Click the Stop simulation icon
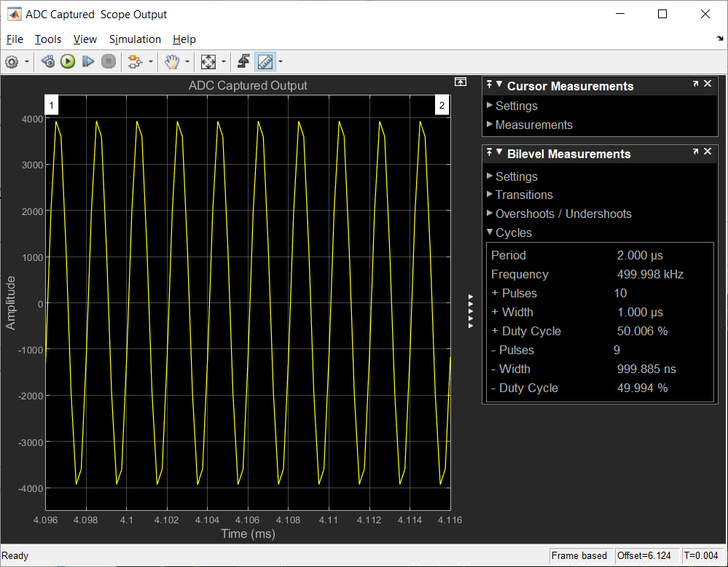This screenshot has width=728, height=567. (109, 62)
